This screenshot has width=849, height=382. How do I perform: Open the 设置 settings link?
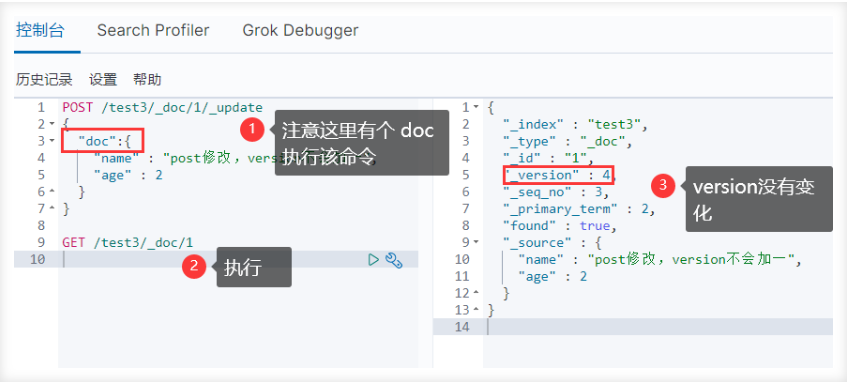pyautogui.click(x=103, y=80)
